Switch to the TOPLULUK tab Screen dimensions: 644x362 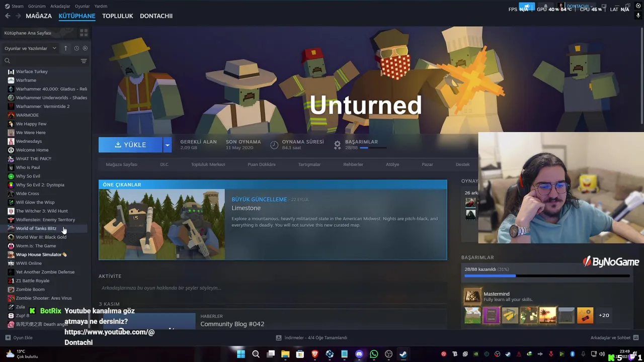pyautogui.click(x=117, y=16)
